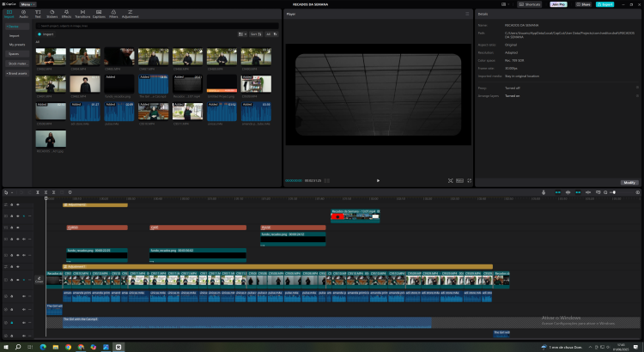
Task: Switch to the Adjustment tab
Action: pos(131,15)
